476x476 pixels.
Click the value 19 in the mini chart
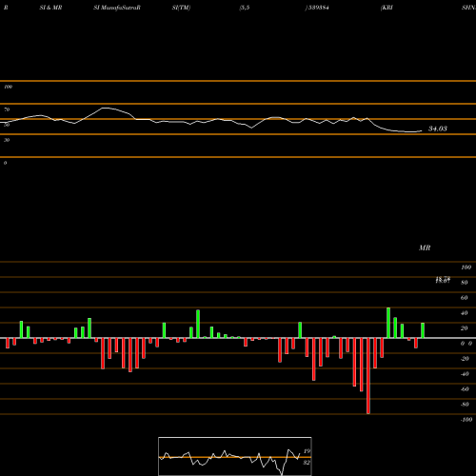[x=307, y=451]
